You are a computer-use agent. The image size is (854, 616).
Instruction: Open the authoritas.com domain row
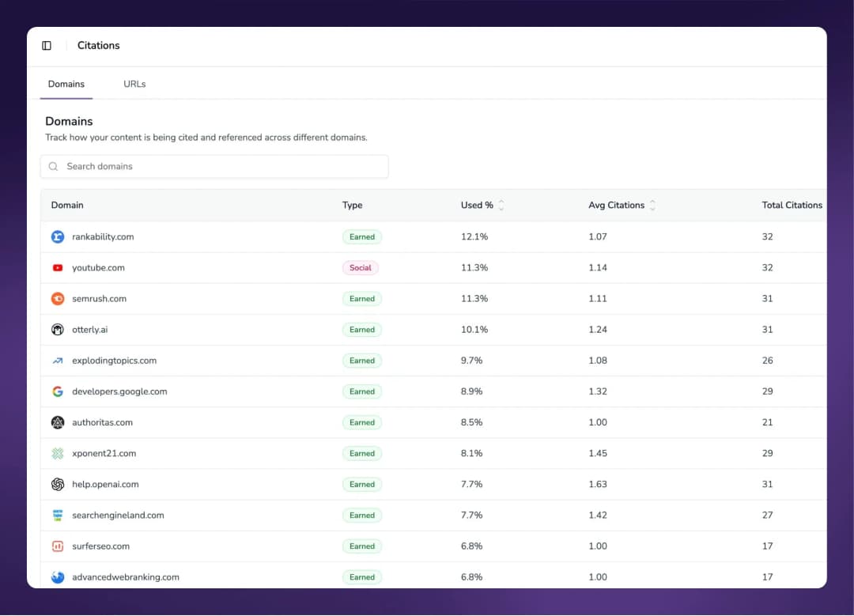102,423
